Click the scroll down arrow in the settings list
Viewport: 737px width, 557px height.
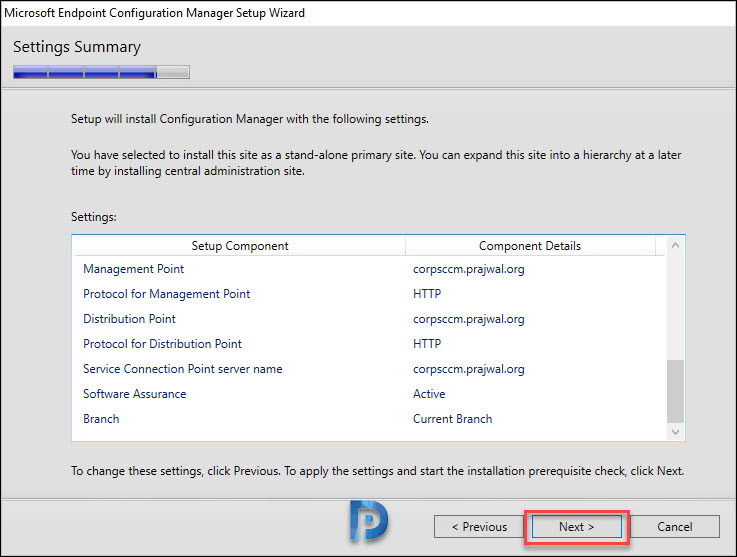(675, 431)
